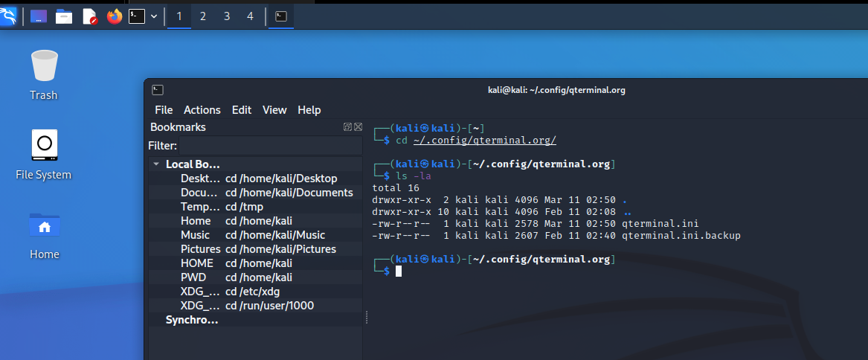Open the Trash desktop icon
868x360 pixels.
[44, 73]
